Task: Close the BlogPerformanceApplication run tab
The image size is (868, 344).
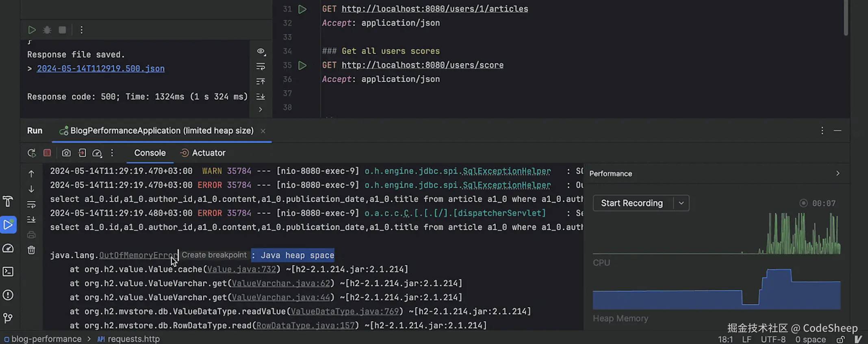Action: point(263,131)
